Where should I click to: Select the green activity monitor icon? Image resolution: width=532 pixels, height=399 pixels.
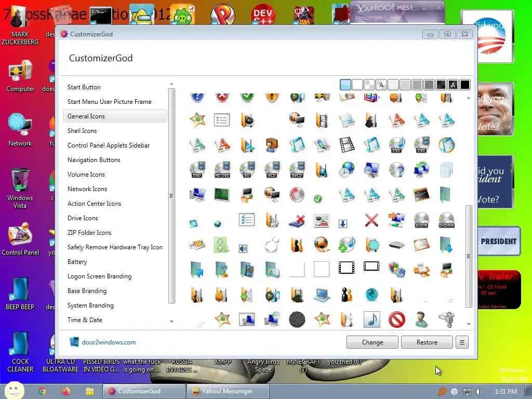tap(222, 195)
